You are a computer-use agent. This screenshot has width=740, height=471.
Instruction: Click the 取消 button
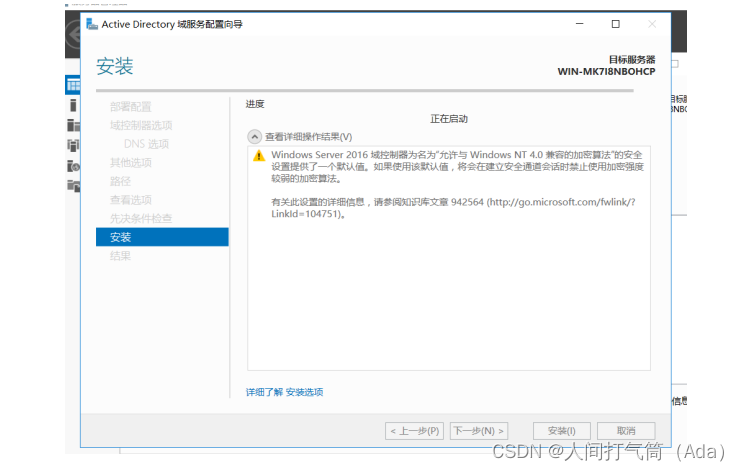tap(626, 431)
